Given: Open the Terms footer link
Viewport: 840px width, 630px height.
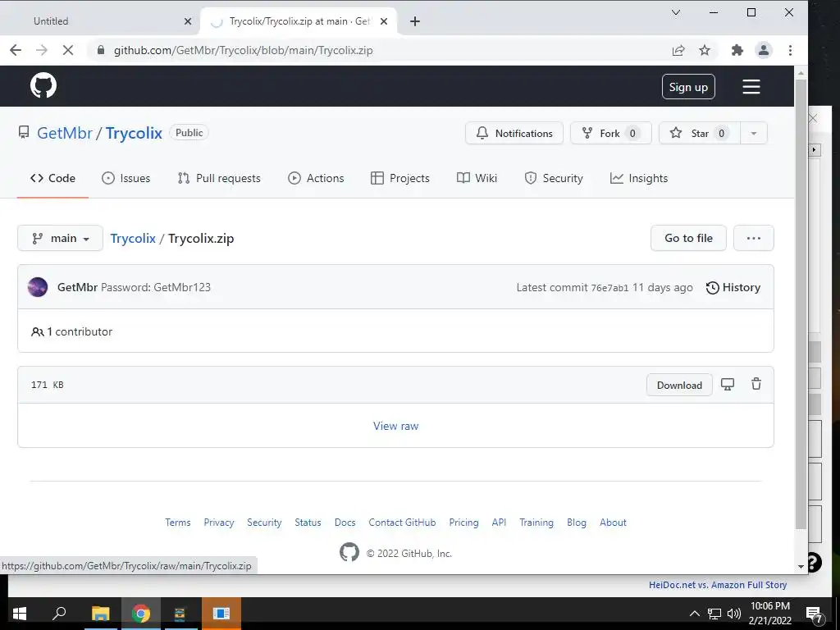Looking at the screenshot, I should pos(178,523).
